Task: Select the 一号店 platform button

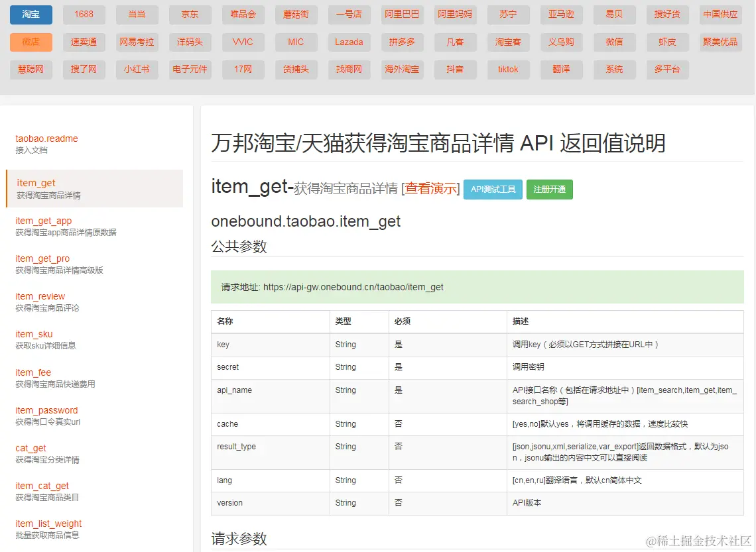Action: click(349, 15)
